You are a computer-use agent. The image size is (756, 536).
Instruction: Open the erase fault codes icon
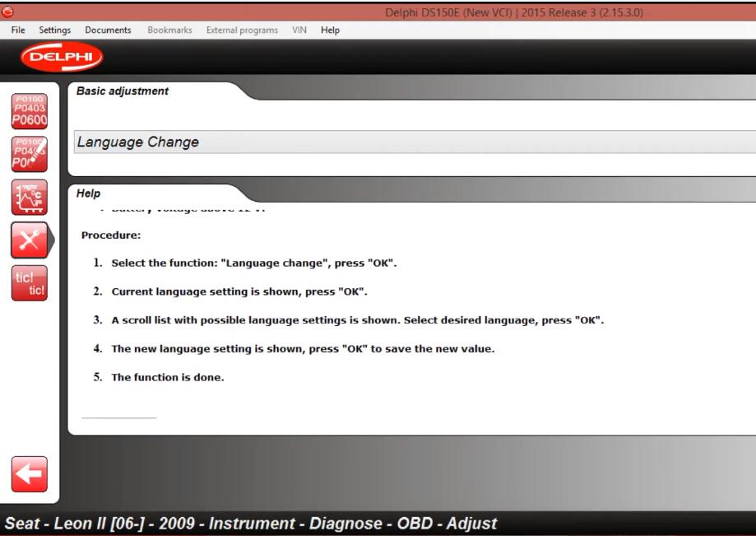click(30, 155)
